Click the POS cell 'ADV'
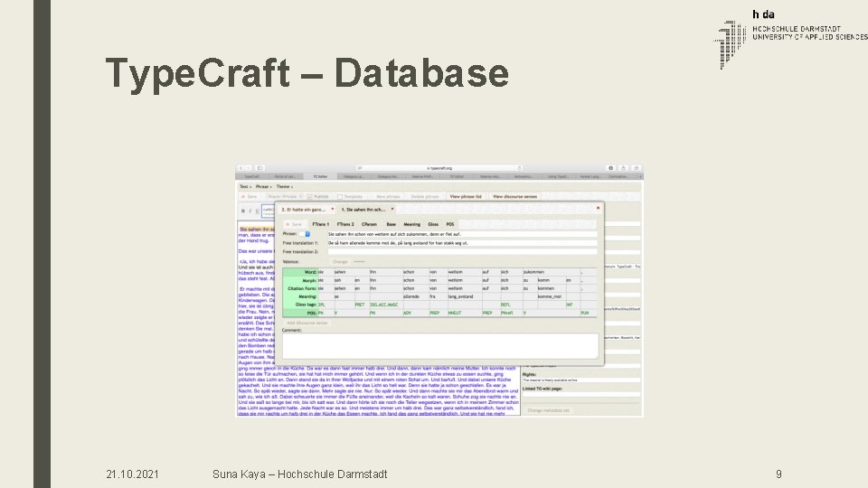Screen dimensions: 868x488 pyautogui.click(x=415, y=314)
